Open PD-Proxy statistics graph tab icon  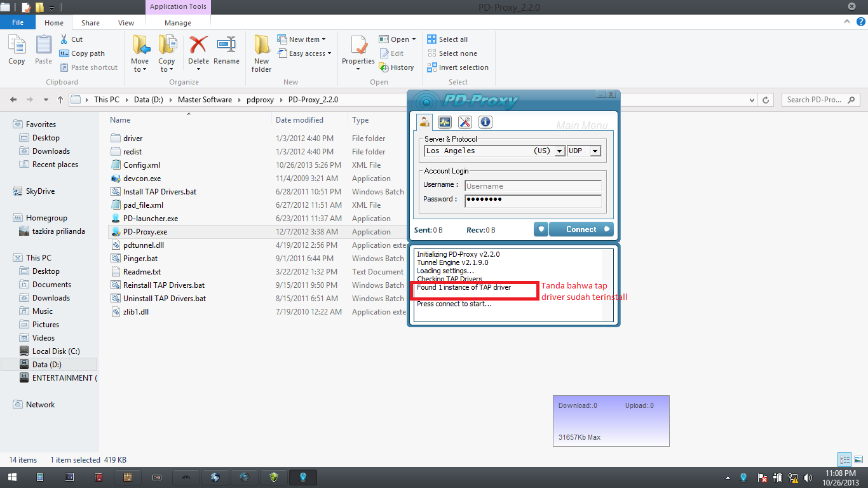[x=444, y=122]
